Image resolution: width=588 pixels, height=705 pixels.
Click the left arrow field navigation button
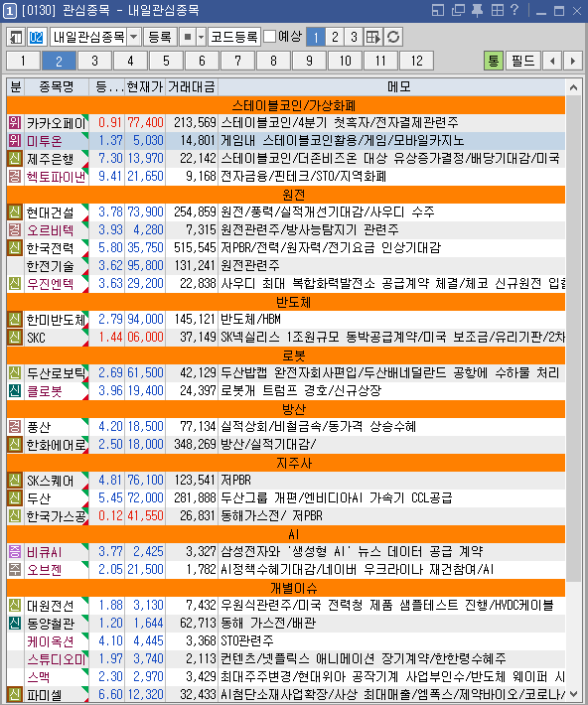[552, 61]
